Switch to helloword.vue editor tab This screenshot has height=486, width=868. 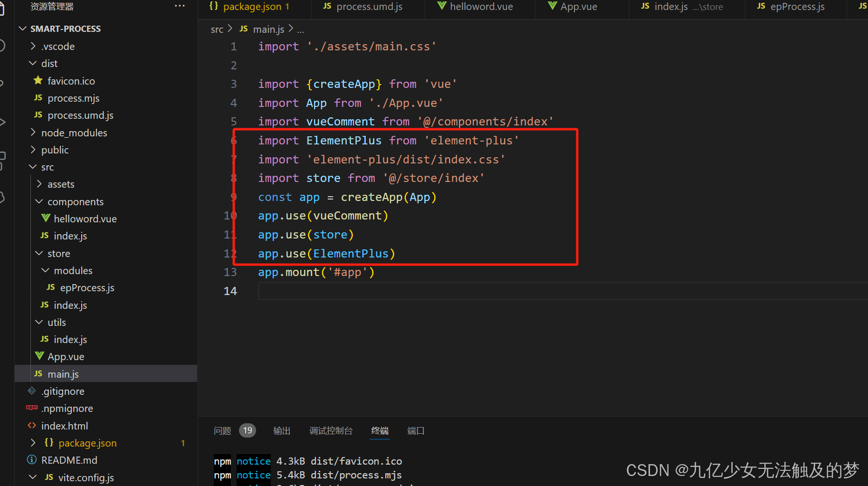tap(481, 7)
